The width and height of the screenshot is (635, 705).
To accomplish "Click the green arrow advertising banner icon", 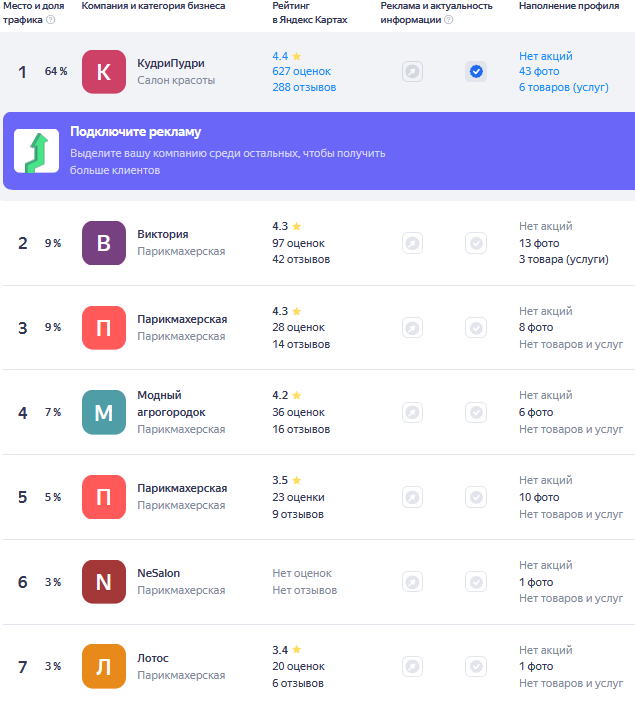I will pyautogui.click(x=36, y=151).
